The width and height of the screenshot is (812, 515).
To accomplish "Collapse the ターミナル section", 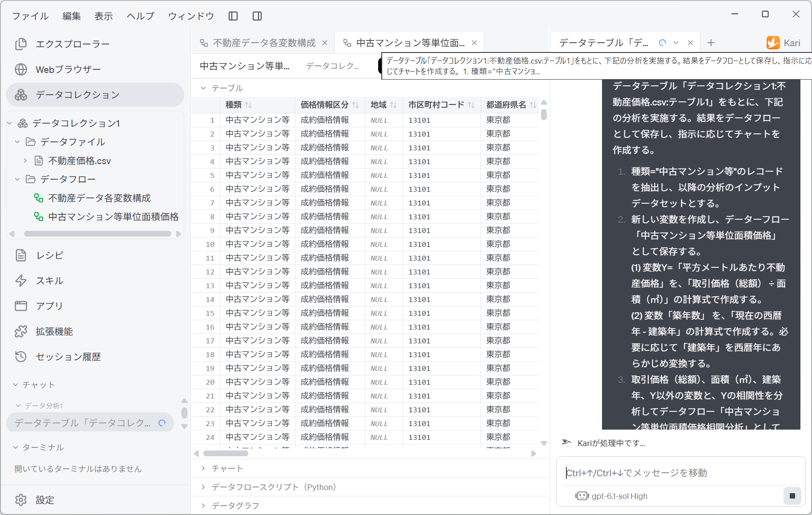I will click(x=16, y=447).
